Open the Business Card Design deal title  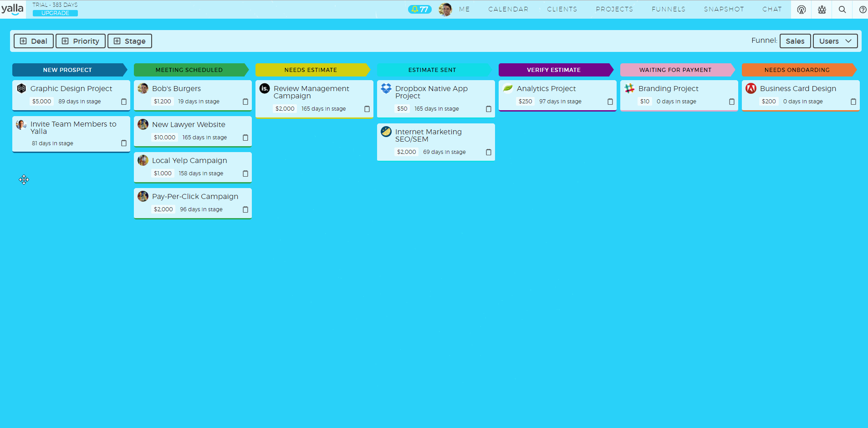(x=798, y=88)
